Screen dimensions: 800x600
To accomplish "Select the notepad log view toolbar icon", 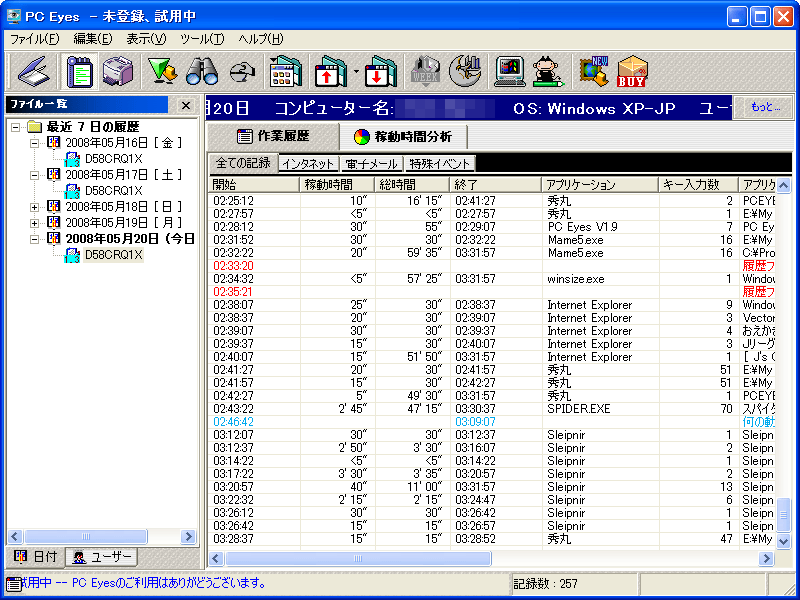I will [79, 71].
